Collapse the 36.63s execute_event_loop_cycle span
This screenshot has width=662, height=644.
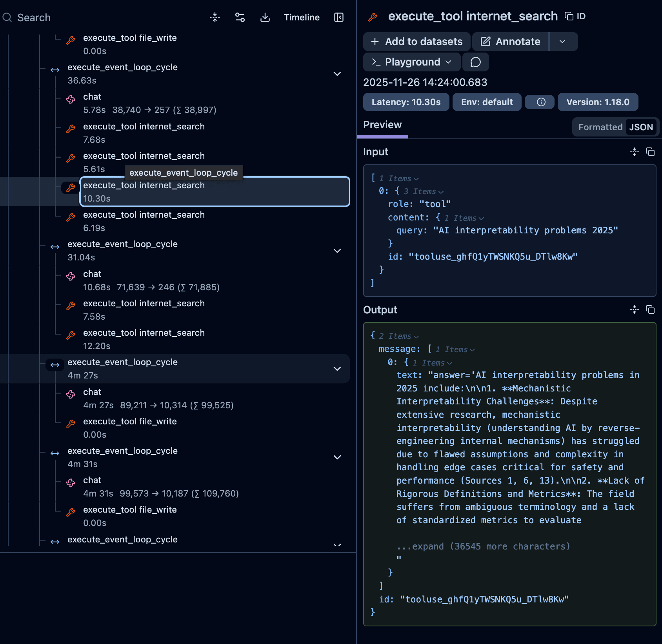pos(337,74)
